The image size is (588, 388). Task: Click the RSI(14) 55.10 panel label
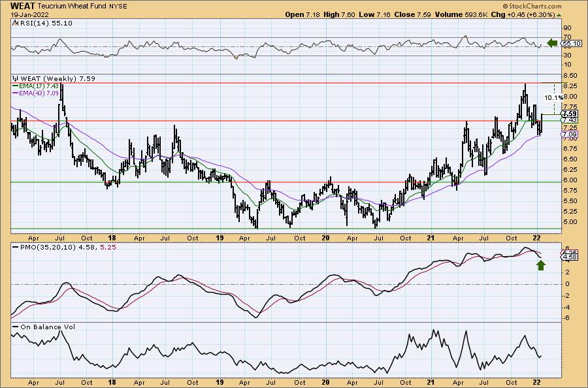tap(46, 24)
